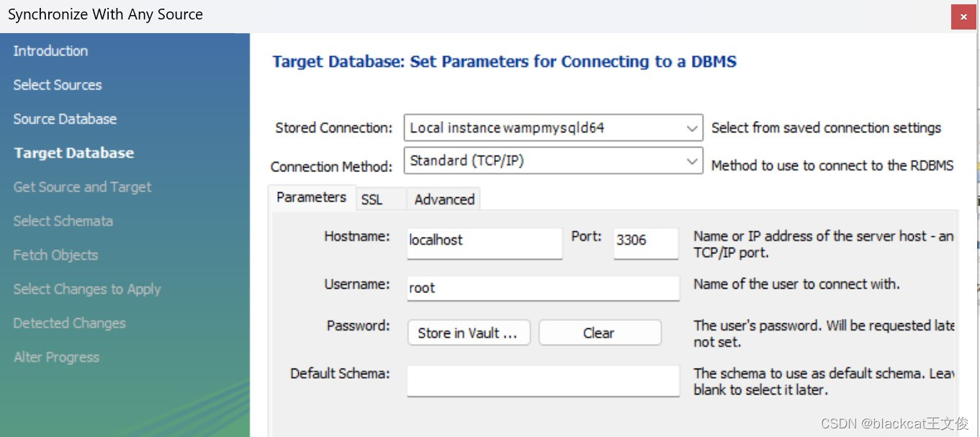The height and width of the screenshot is (437, 980).
Task: Click the Detected Changes step
Action: (x=69, y=323)
